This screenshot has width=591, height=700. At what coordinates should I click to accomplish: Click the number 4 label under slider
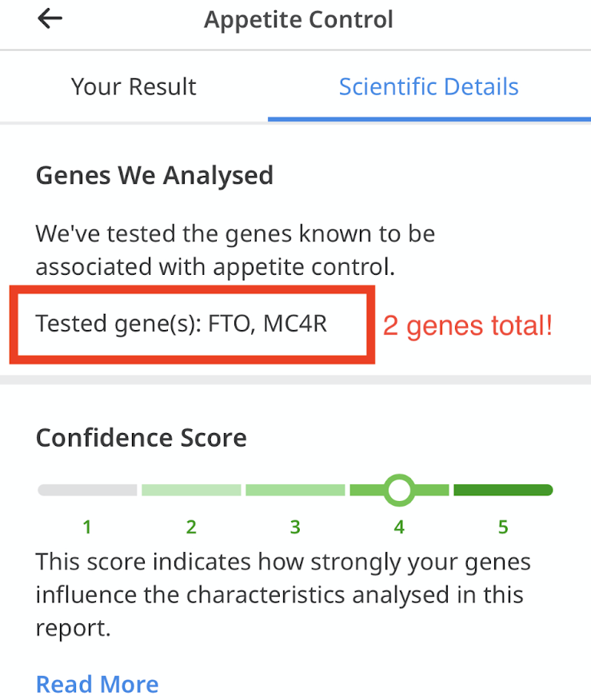(x=399, y=527)
